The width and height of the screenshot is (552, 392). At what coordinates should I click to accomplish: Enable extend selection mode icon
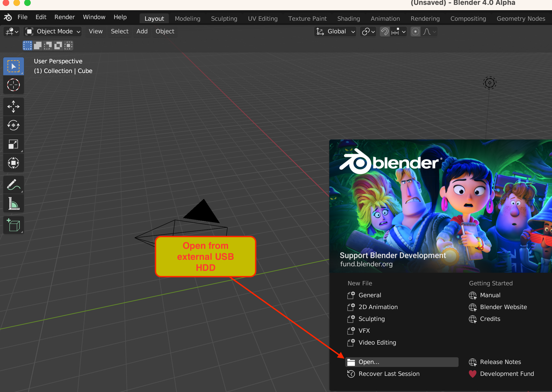point(38,45)
